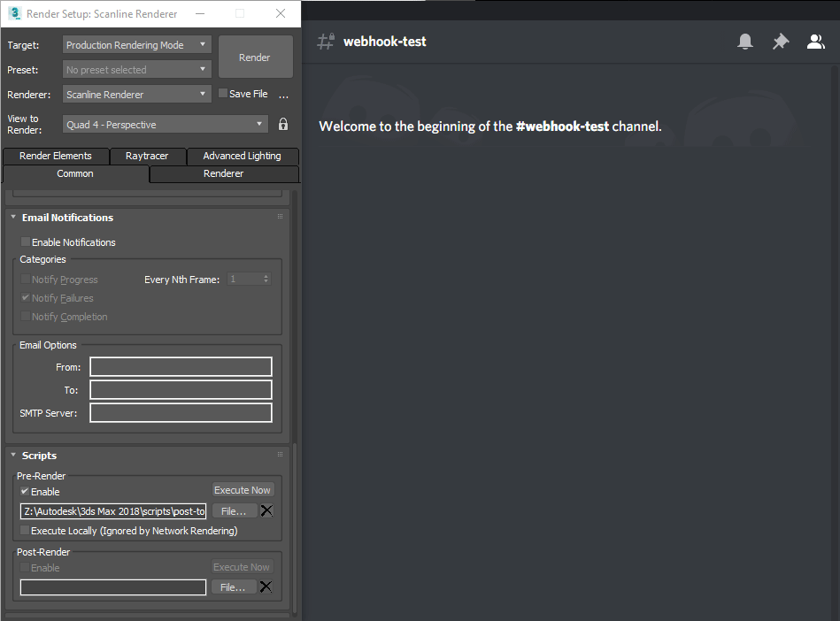Clear the Pre-Render script file path

point(266,510)
